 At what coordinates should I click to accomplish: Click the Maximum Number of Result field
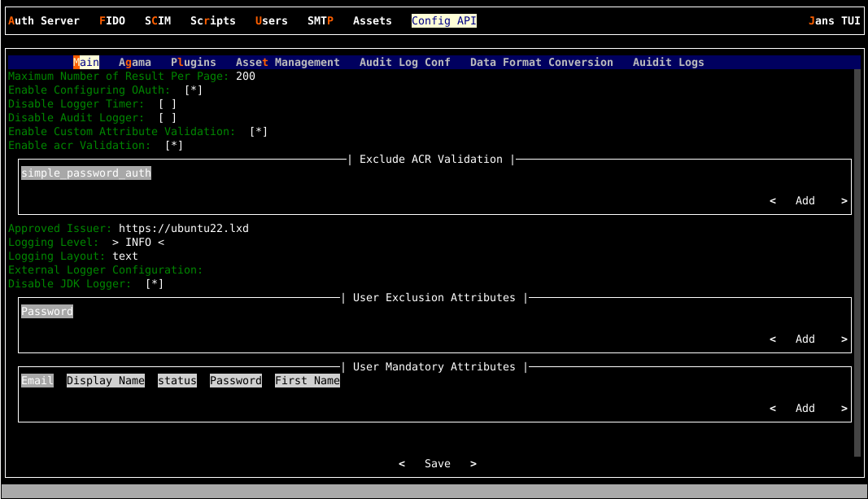coord(246,77)
